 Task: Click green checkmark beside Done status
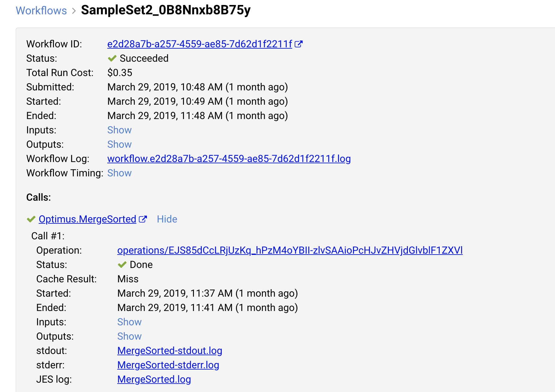[x=122, y=265]
